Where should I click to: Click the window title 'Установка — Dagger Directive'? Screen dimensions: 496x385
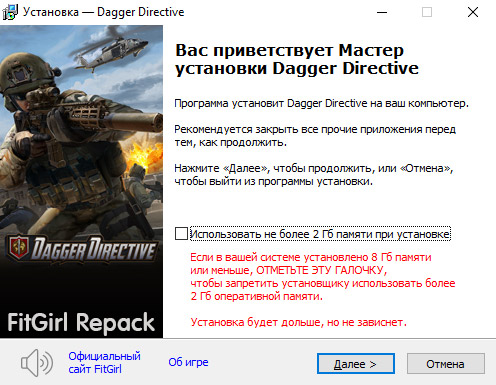click(x=103, y=12)
